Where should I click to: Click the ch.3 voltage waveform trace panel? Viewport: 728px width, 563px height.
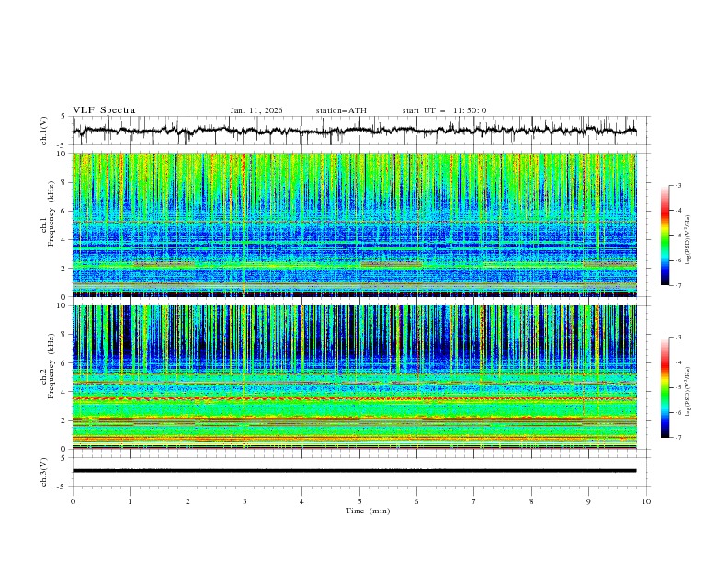click(361, 472)
